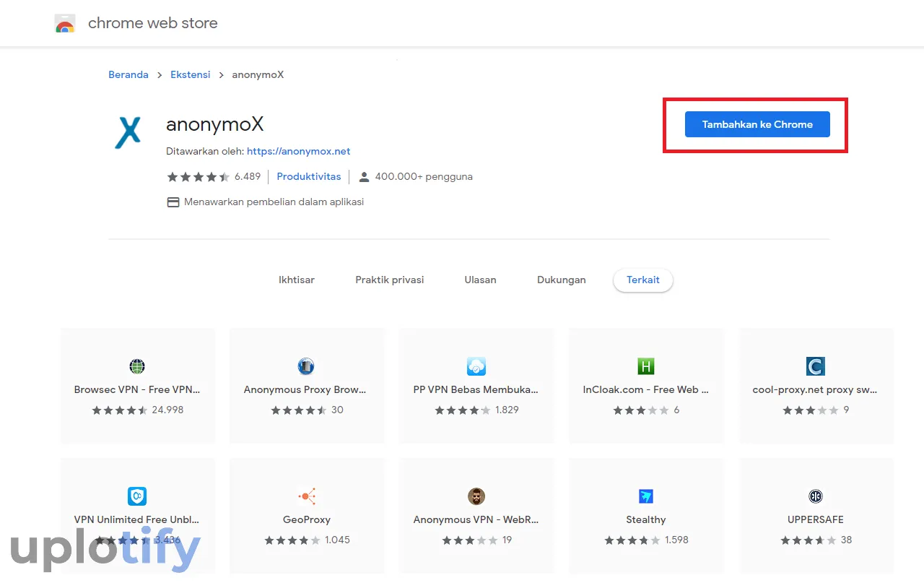Go to the Beranda breadcrumb link

pos(128,75)
